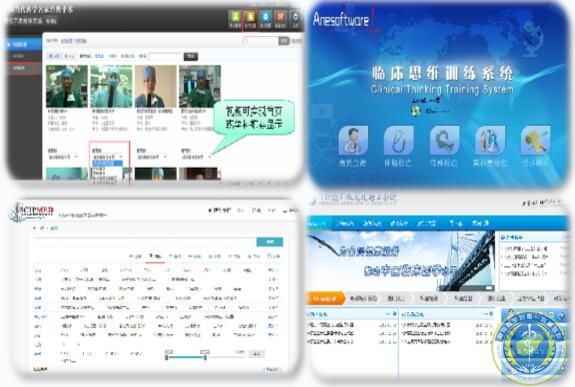Click the SCIPMED long search input field

pyautogui.click(x=145, y=242)
